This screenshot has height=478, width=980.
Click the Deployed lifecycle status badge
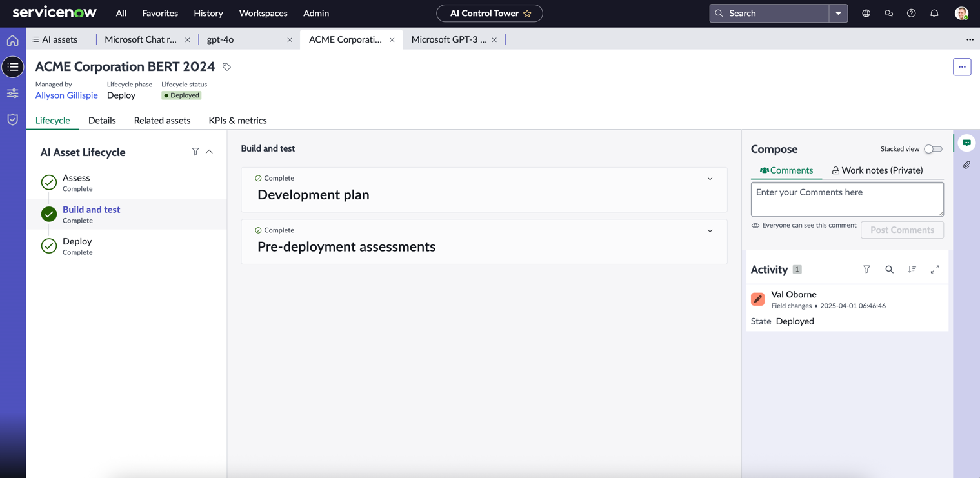(181, 95)
